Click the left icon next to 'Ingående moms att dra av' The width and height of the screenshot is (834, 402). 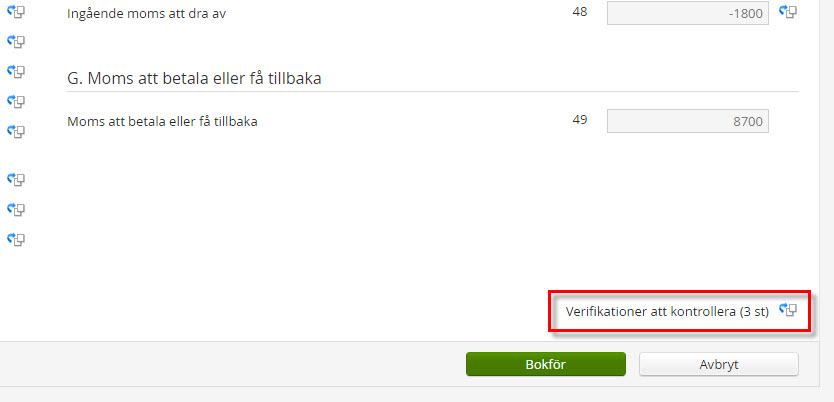click(x=16, y=12)
